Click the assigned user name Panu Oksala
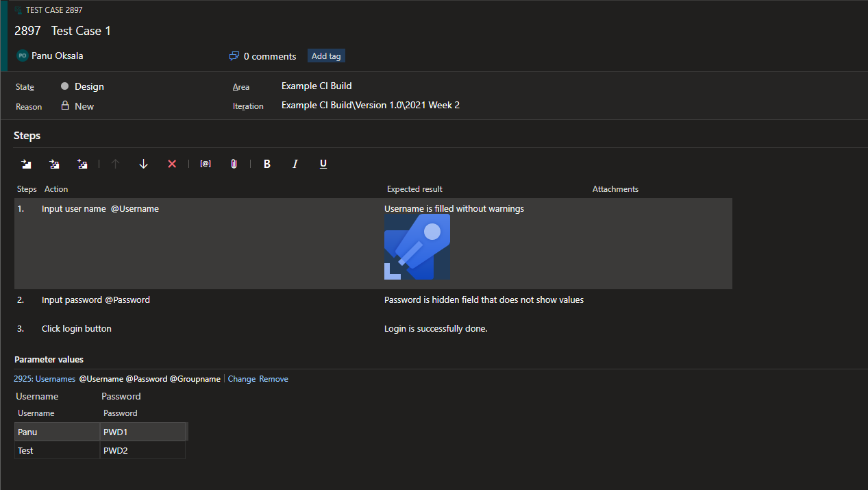The width and height of the screenshot is (868, 490). coord(58,56)
